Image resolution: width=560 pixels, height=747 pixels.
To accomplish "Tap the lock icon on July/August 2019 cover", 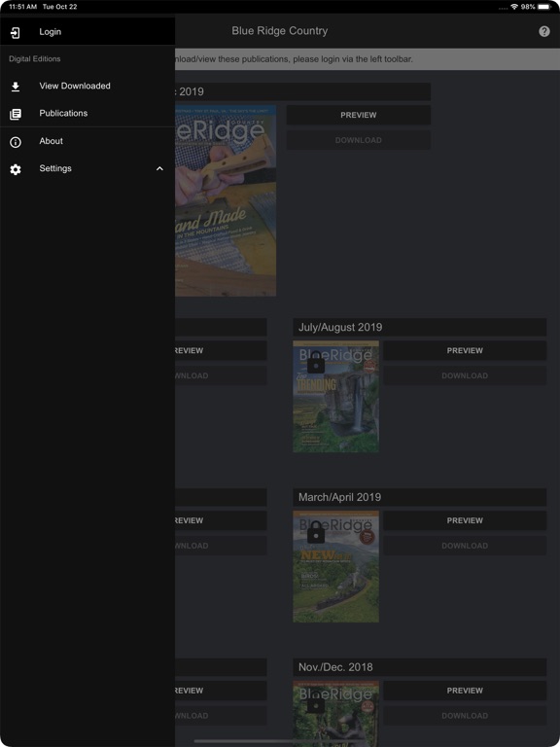I will coord(316,364).
